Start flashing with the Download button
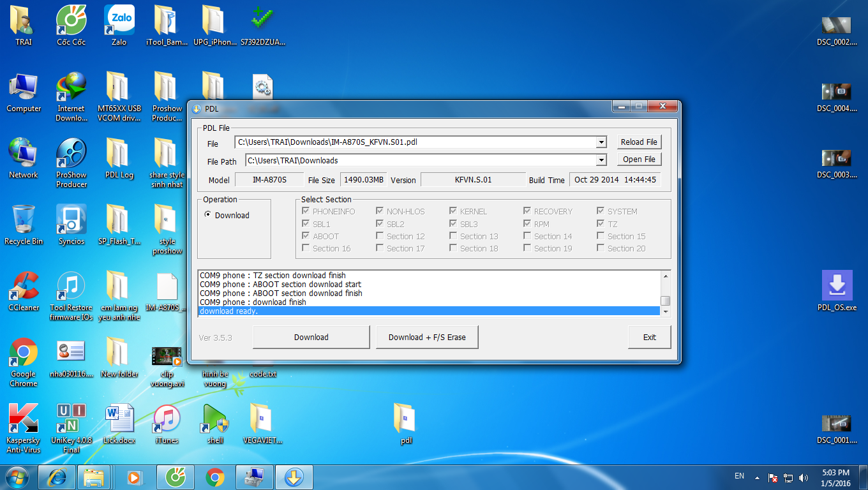Screen dimensions: 868x490 [311, 337]
